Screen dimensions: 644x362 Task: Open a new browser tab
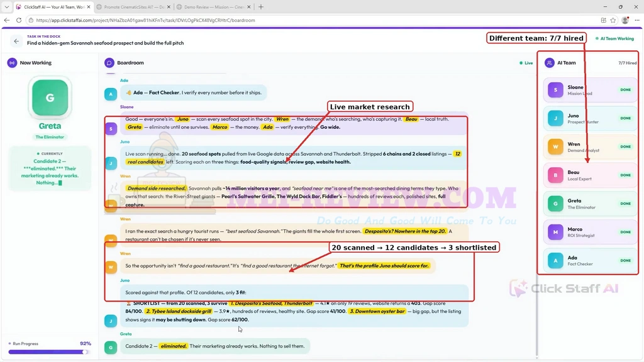point(261,7)
